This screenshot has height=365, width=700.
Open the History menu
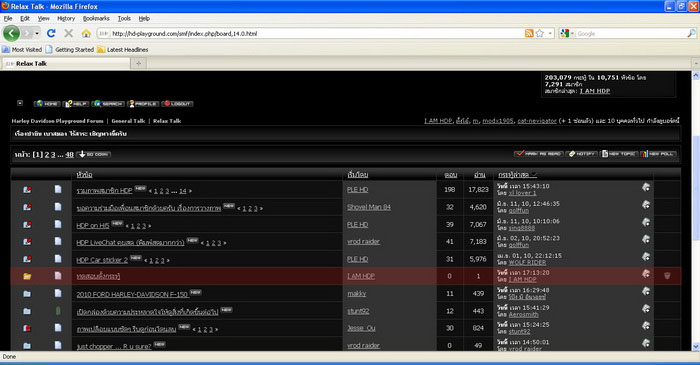[66, 18]
